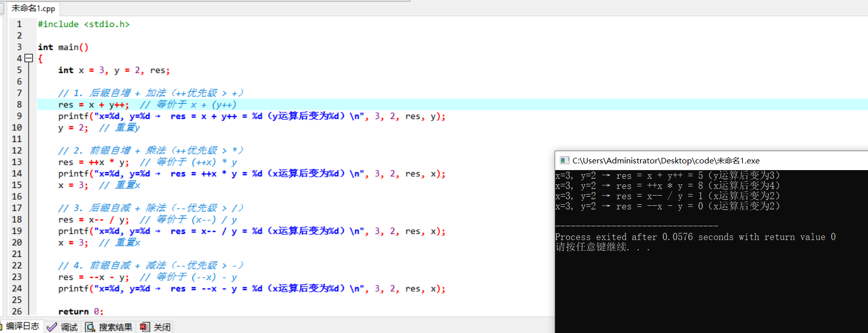868x333 pixels.
Task: Click the printf line with '--x - y'
Action: (x=252, y=289)
